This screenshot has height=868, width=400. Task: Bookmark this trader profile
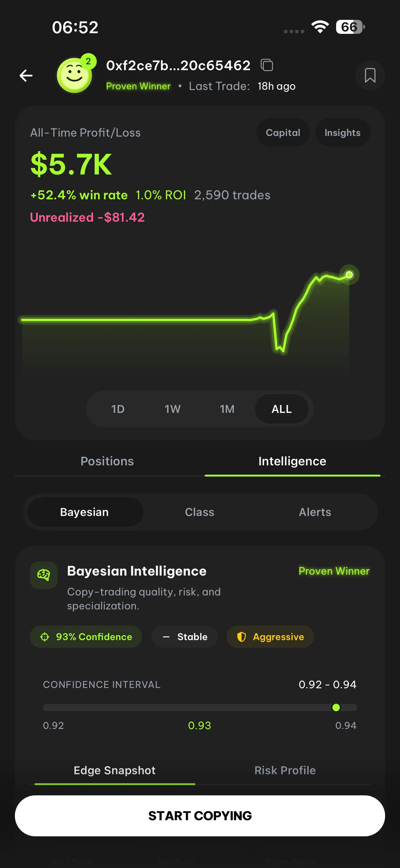pos(370,75)
